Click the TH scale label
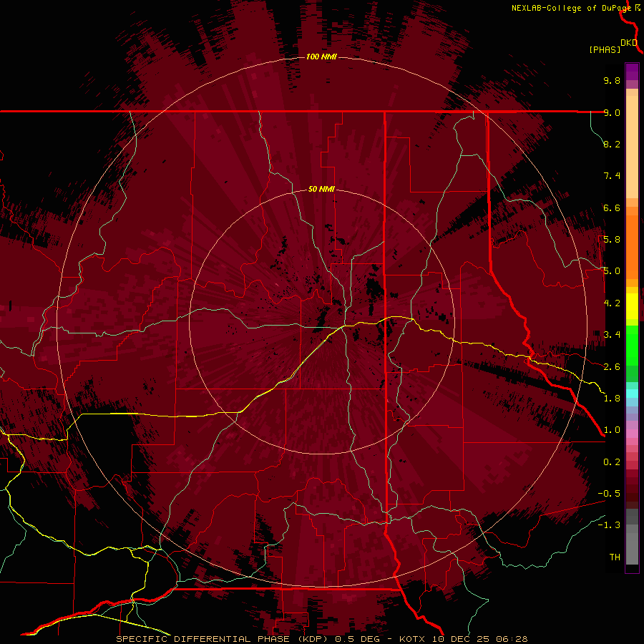The width and height of the screenshot is (644, 644). 615,557
